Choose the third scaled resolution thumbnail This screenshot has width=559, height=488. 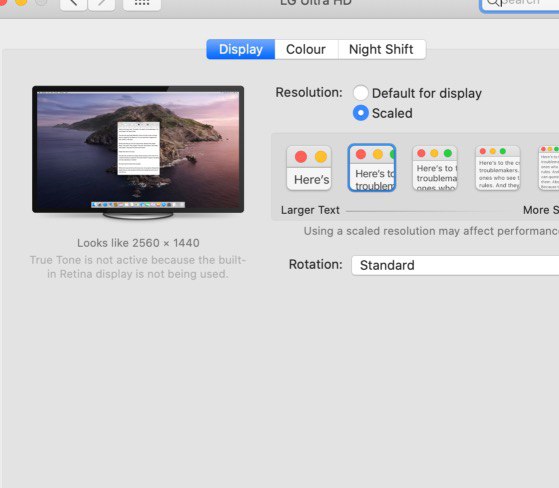pyautogui.click(x=435, y=168)
